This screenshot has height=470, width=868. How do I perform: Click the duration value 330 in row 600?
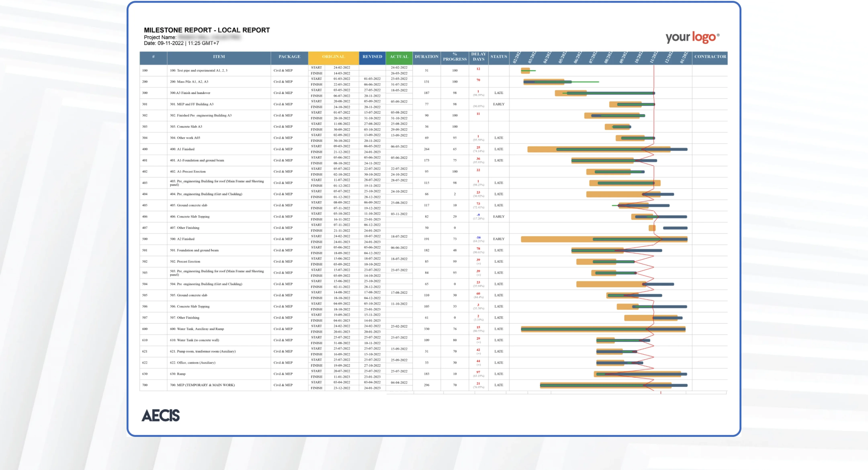427,329
